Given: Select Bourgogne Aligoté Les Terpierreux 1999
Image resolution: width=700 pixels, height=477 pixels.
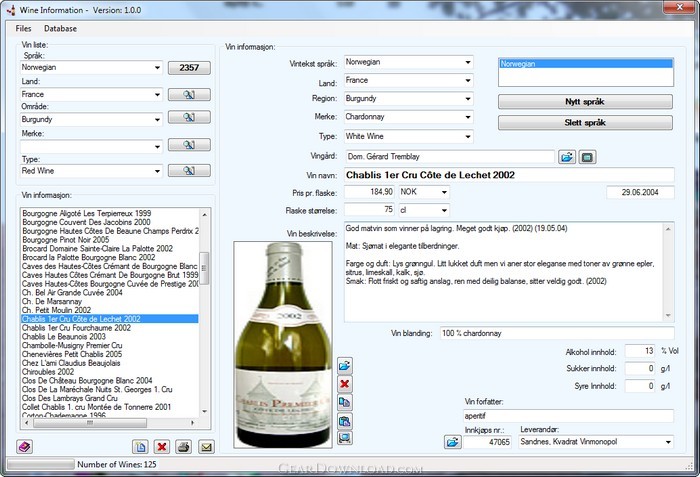Looking at the screenshot, I should (x=110, y=213).
